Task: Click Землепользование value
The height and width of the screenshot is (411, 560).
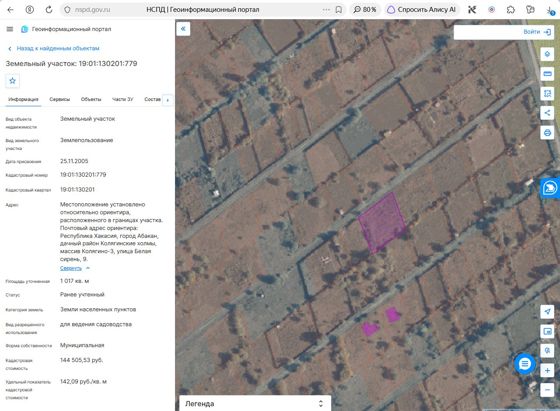Action: click(x=86, y=140)
